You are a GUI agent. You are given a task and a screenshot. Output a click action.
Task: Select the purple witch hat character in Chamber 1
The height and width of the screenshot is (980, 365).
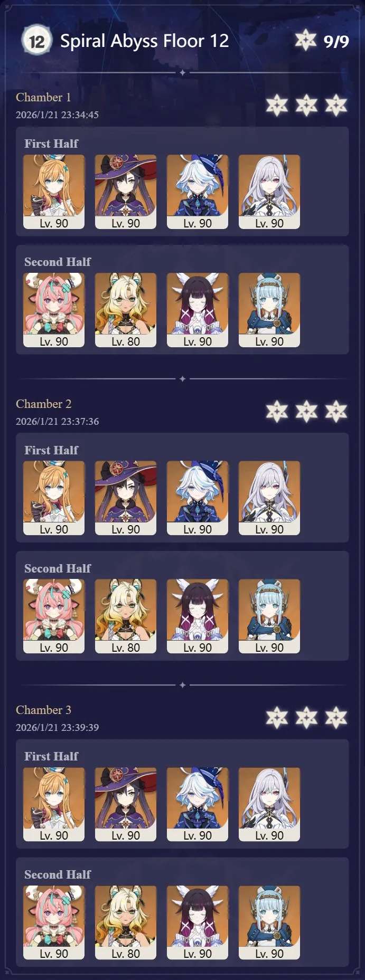126,192
